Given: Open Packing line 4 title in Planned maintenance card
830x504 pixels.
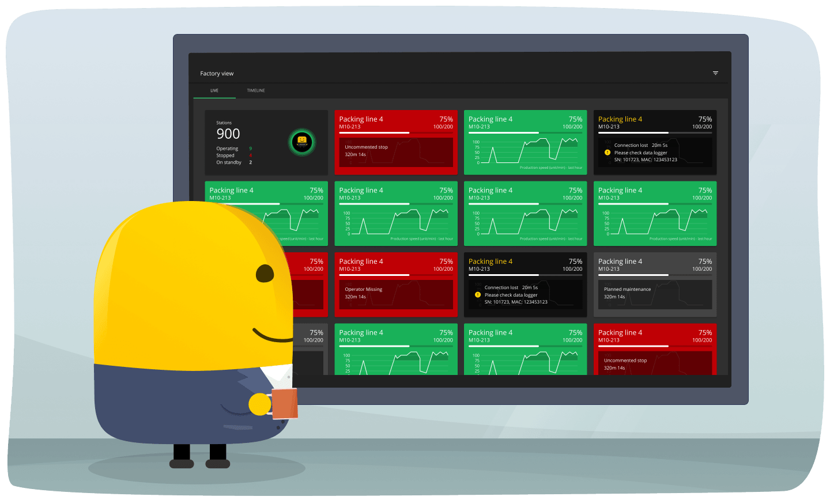Looking at the screenshot, I should coord(620,262).
